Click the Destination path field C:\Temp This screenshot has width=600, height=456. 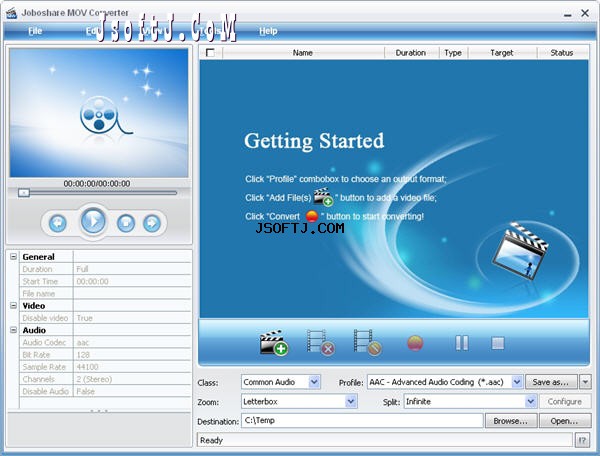(362, 420)
